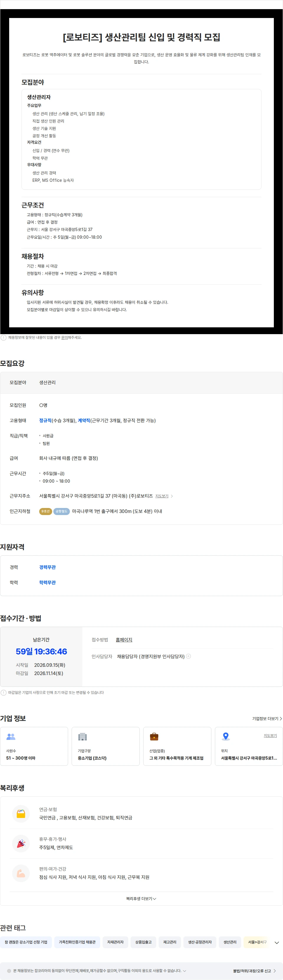Viewport: 283px width, 980px height.
Task: Expand 복리후생 더보기
Action: pyautogui.click(x=141, y=899)
